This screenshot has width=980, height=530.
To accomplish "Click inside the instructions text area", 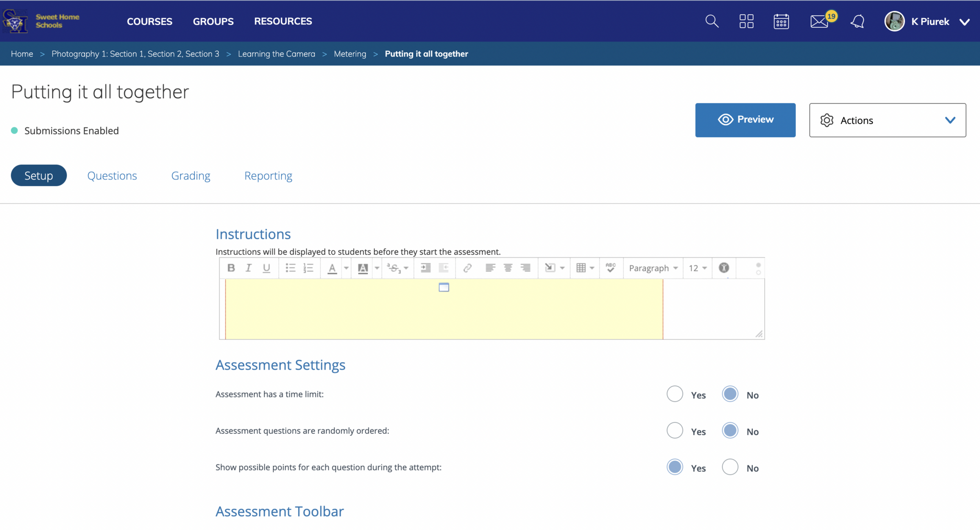I will click(x=444, y=311).
